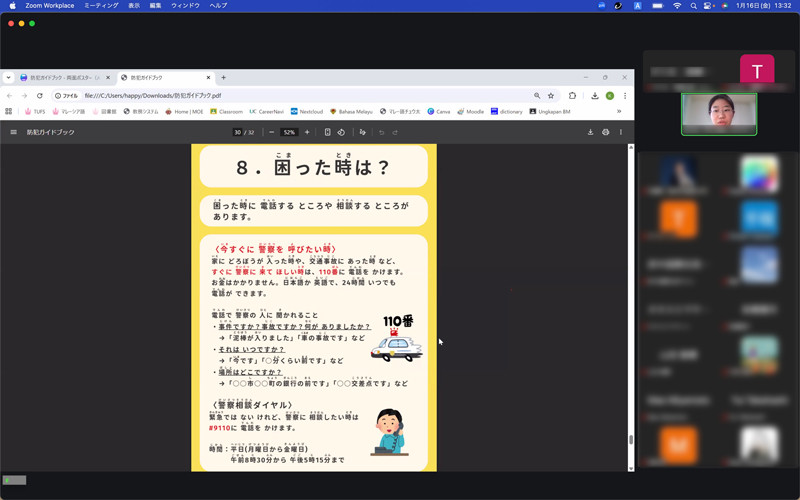The width and height of the screenshot is (800, 500).
Task: Download the PDF from viewer toolbar
Action: [590, 132]
